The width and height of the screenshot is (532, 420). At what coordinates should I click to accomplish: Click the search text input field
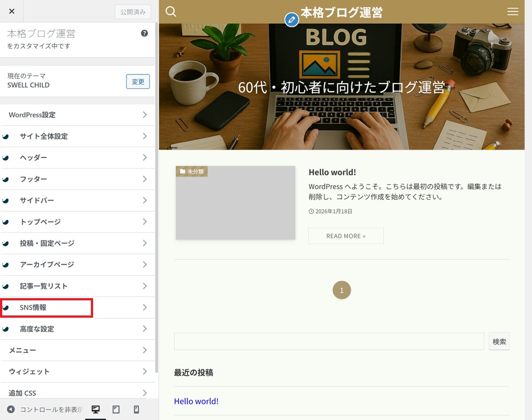(329, 342)
